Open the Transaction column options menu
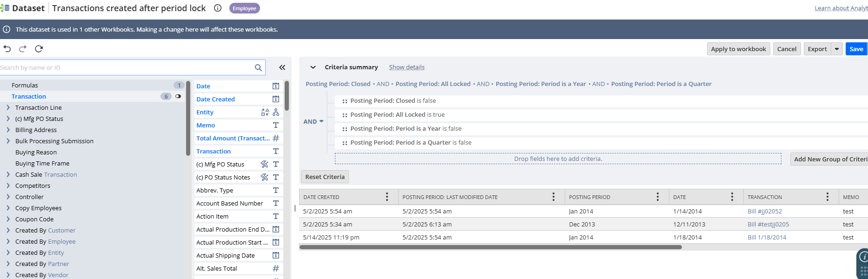 pyautogui.click(x=827, y=197)
